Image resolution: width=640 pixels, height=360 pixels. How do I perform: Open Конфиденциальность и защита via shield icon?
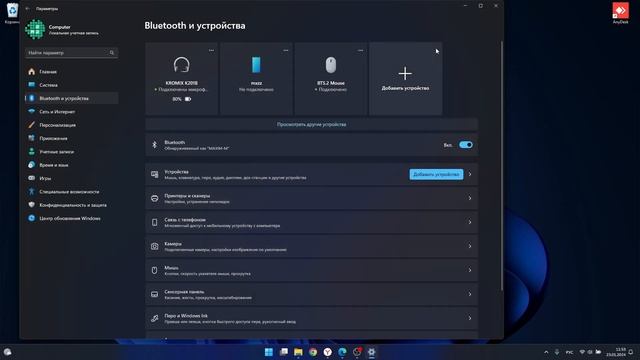pyautogui.click(x=31, y=205)
